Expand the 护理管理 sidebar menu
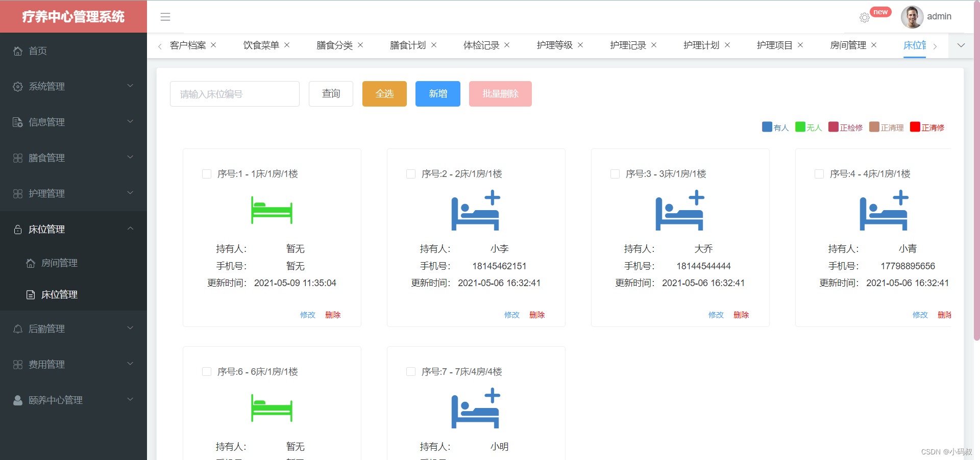 pyautogui.click(x=73, y=194)
